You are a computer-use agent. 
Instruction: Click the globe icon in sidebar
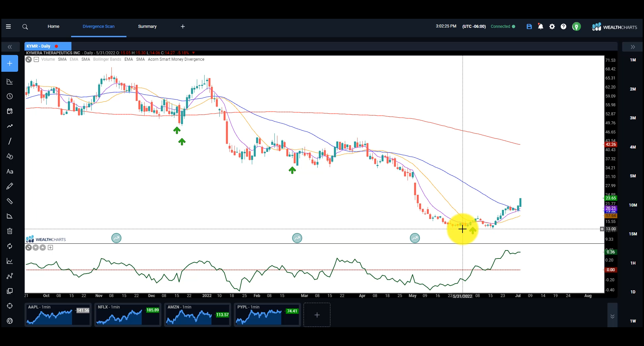10,321
